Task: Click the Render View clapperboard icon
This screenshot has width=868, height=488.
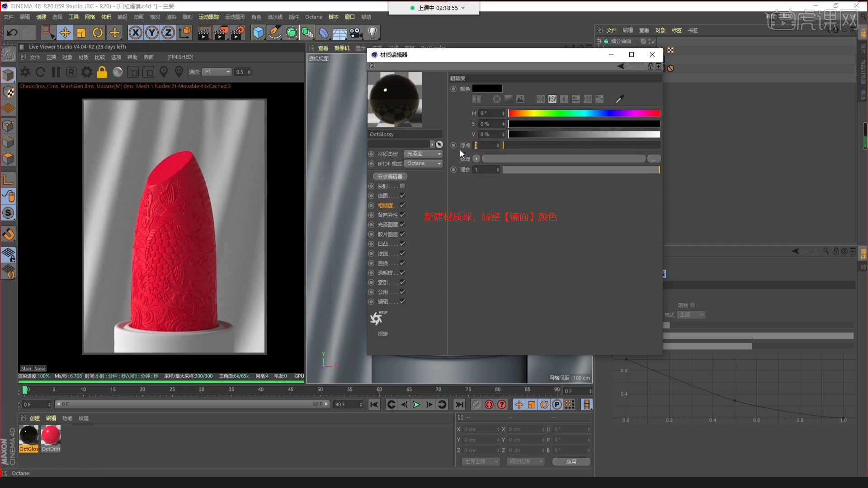Action: point(204,33)
